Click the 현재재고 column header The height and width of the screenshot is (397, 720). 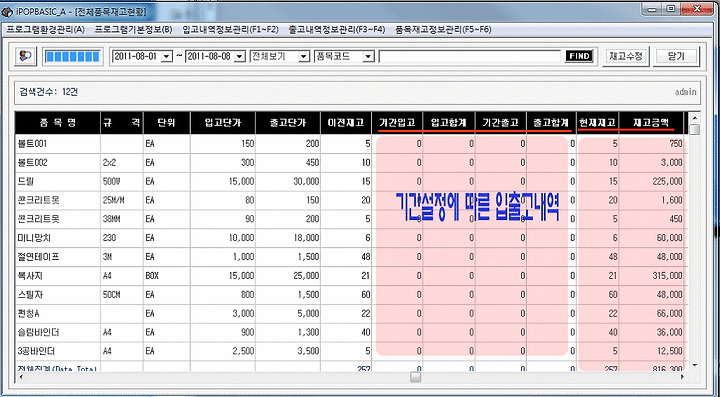tap(597, 123)
